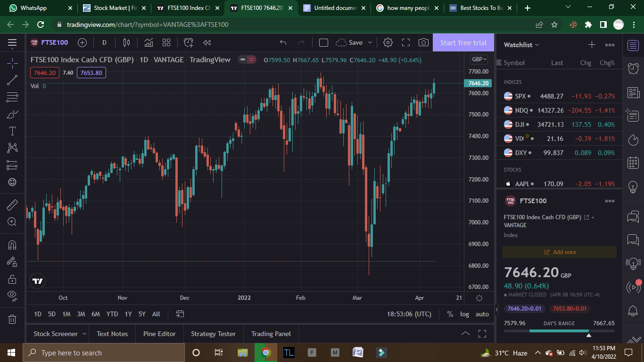Add a symbol to the watchlist
Image resolution: width=644 pixels, height=362 pixels.
[x=592, y=45]
